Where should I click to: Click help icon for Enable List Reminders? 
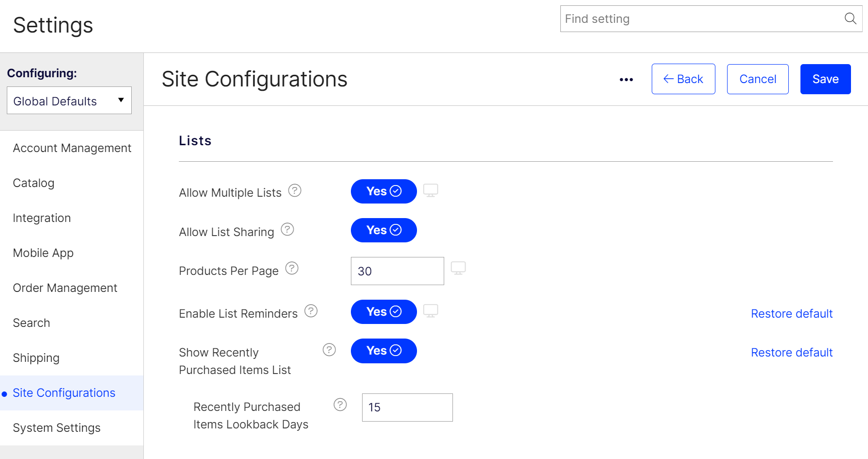coord(311,311)
